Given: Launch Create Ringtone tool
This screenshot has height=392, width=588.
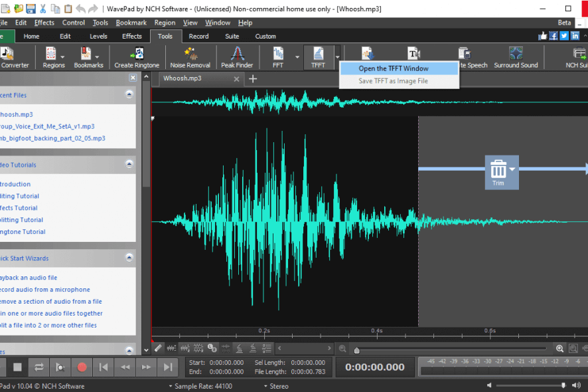Looking at the screenshot, I should pos(137,57).
